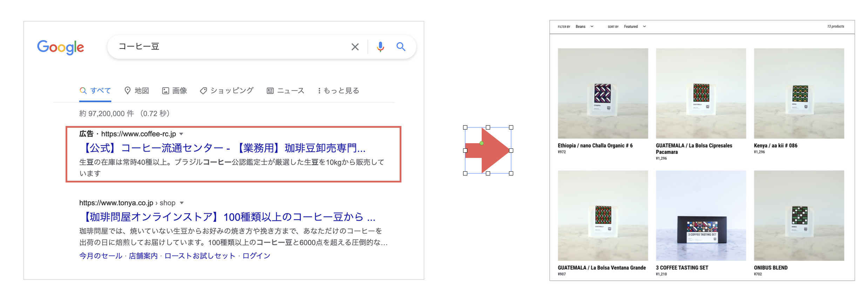Expand dropdown arrow next to coffee-rc.jp URL
The image size is (868, 292).
[x=181, y=134]
